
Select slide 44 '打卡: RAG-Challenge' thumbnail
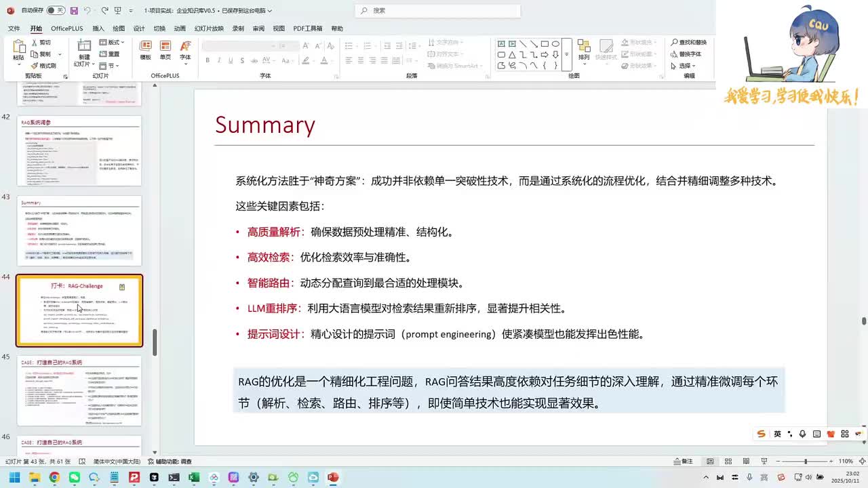pyautogui.click(x=79, y=310)
